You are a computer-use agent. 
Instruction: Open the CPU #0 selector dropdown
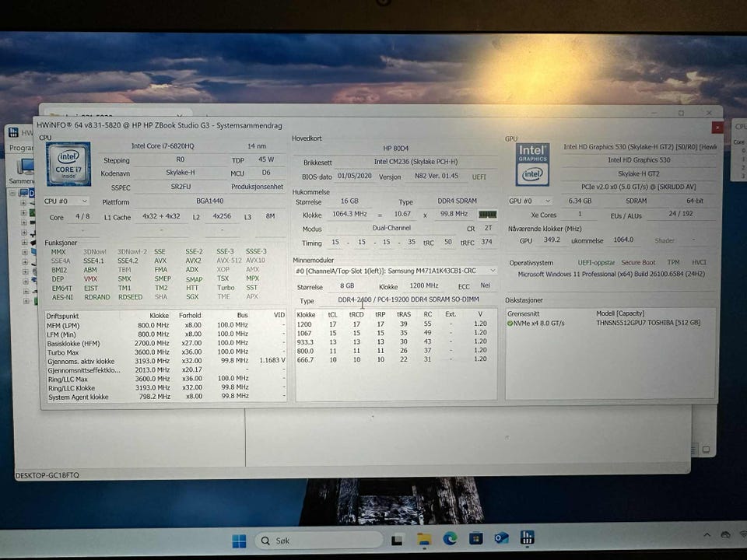pyautogui.click(x=65, y=201)
